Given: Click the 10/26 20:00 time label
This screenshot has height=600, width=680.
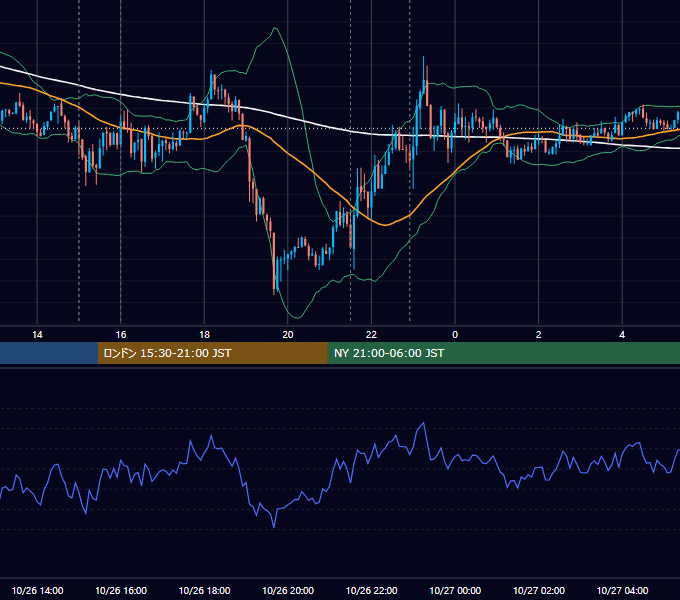Looking at the screenshot, I should pos(288,590).
